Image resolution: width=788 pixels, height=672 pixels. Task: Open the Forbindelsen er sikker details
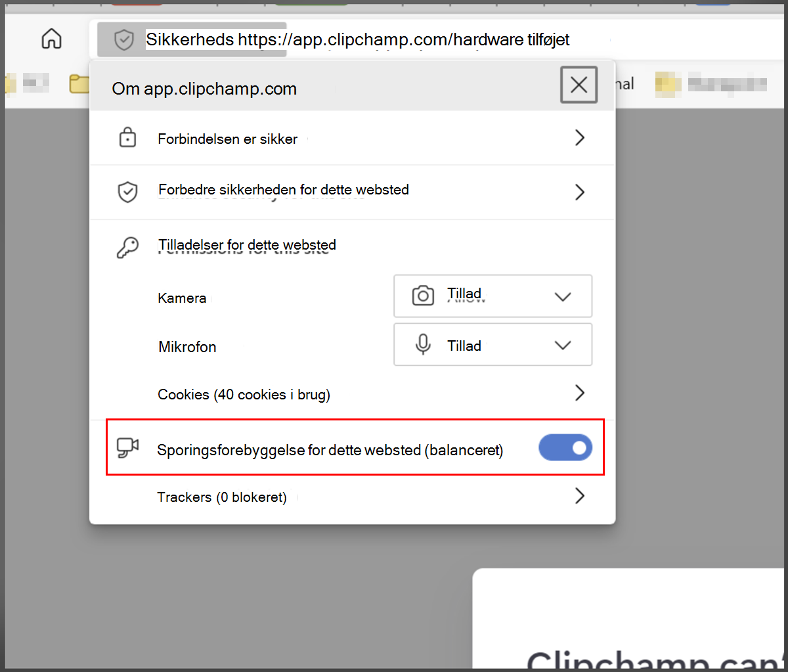tap(352, 138)
